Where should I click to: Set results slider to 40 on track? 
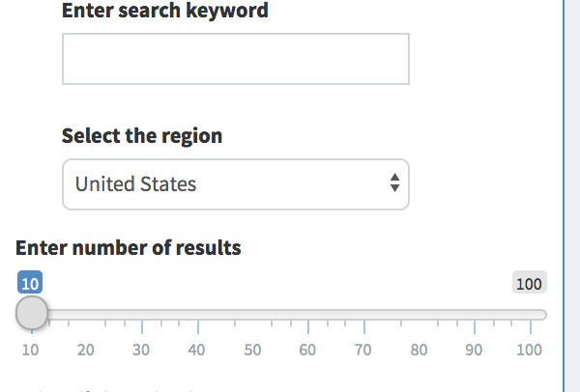(197, 314)
